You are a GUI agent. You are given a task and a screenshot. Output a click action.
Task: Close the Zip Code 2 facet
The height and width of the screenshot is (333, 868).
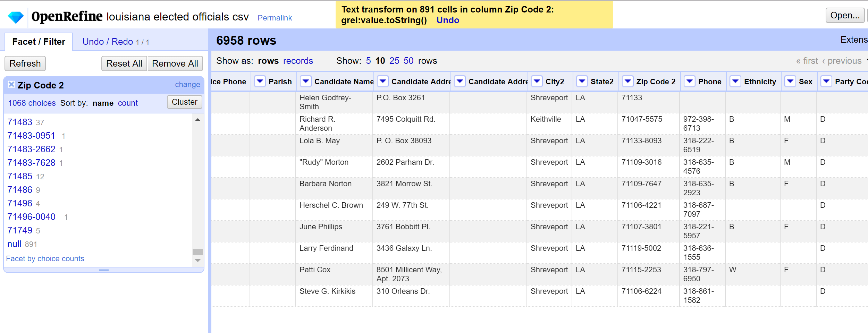(11, 84)
